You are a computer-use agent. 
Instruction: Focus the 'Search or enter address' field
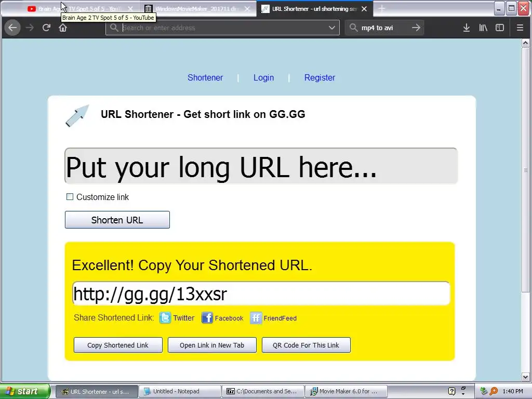[x=222, y=28]
